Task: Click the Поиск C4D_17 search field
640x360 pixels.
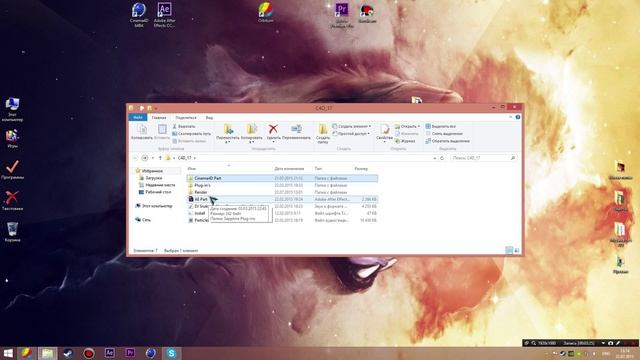Action: pyautogui.click(x=483, y=158)
